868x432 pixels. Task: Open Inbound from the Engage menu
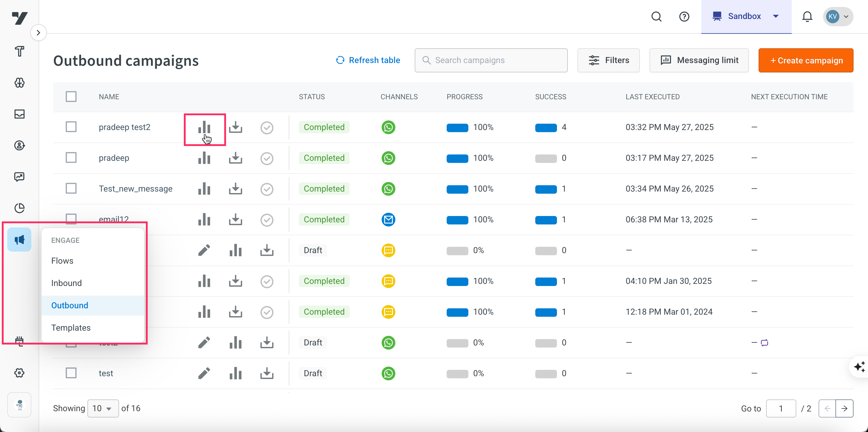[66, 283]
